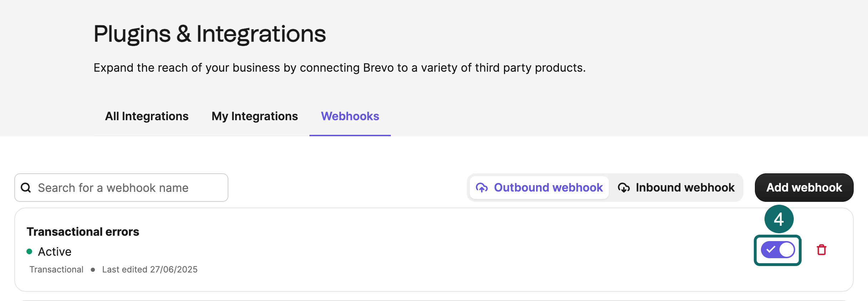Disable the Transactional errors webhook toggle

[777, 249]
